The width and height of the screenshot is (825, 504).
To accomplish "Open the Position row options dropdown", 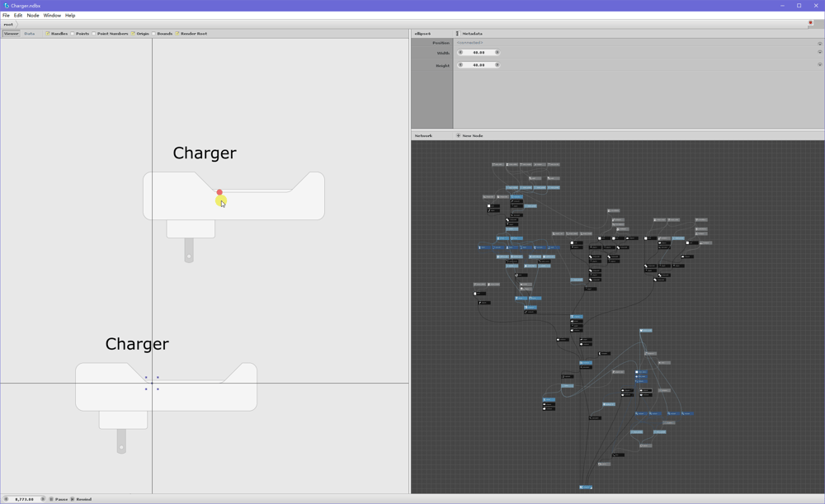I will click(820, 44).
